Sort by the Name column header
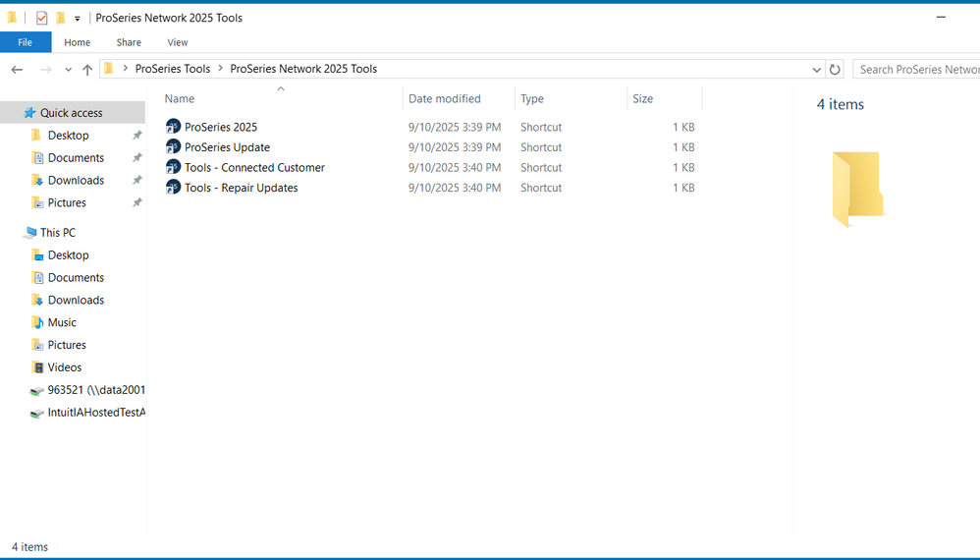The width and height of the screenshot is (980, 560). point(180,99)
